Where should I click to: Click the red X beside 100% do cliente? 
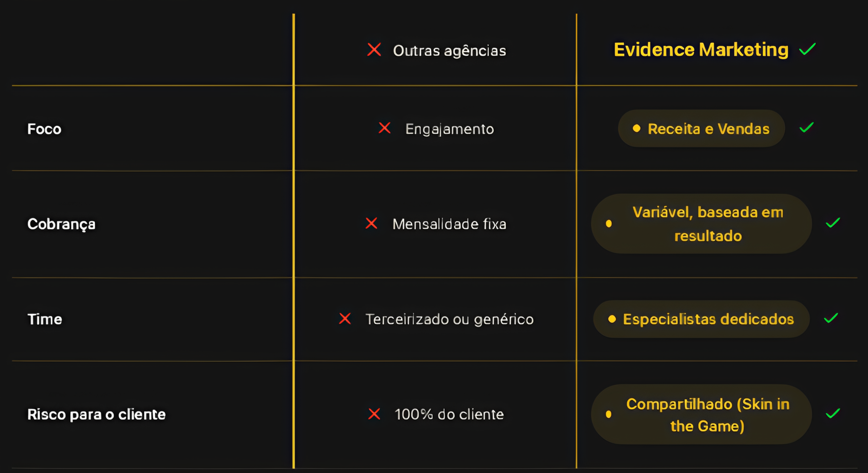[x=374, y=414]
